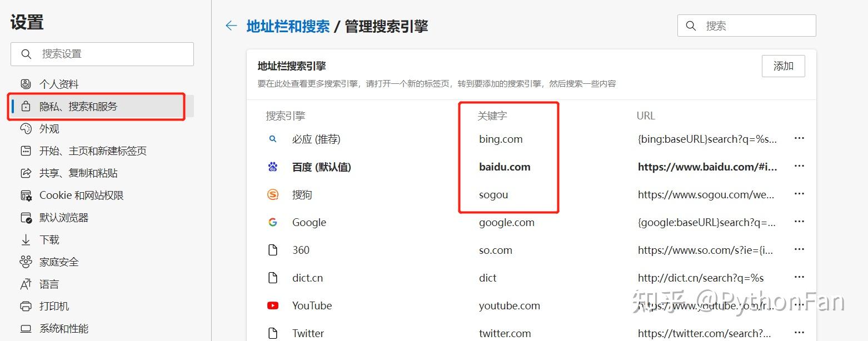Select the 个人资料 profile icon in sidebar
The height and width of the screenshot is (341, 868).
point(26,84)
